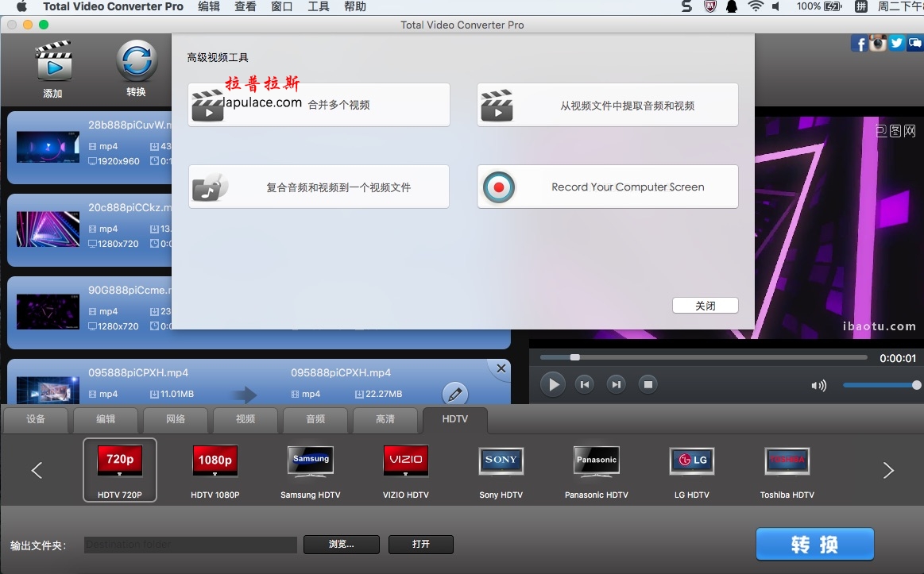Click the 打开 (Open) folder button

(x=421, y=545)
